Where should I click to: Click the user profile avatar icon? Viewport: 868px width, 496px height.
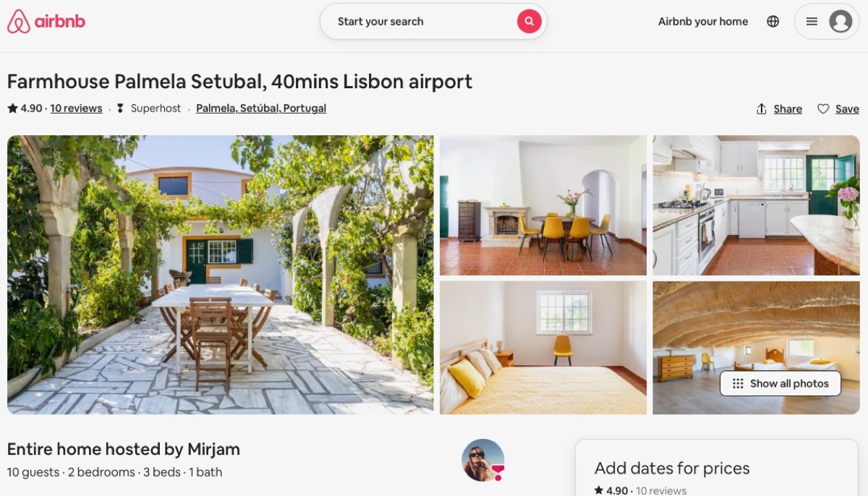[841, 22]
